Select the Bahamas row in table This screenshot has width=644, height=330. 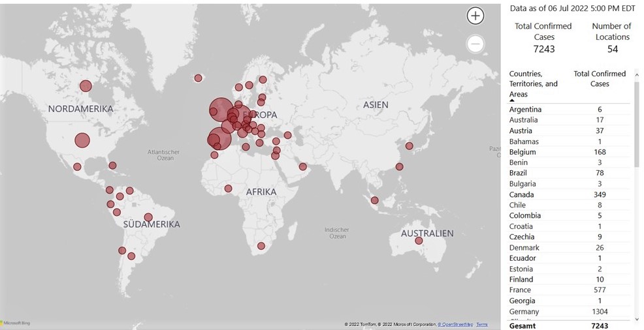(x=569, y=142)
